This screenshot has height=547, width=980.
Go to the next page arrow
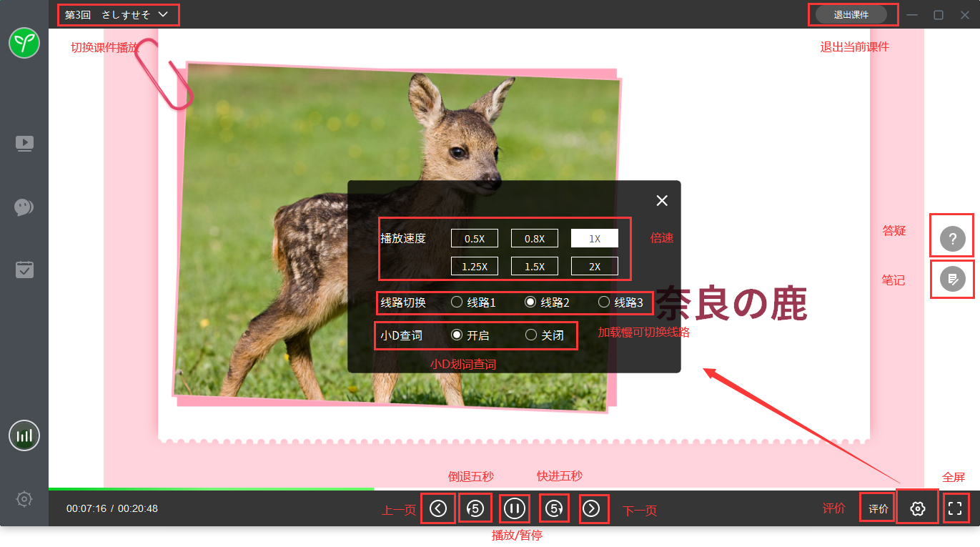click(x=591, y=508)
